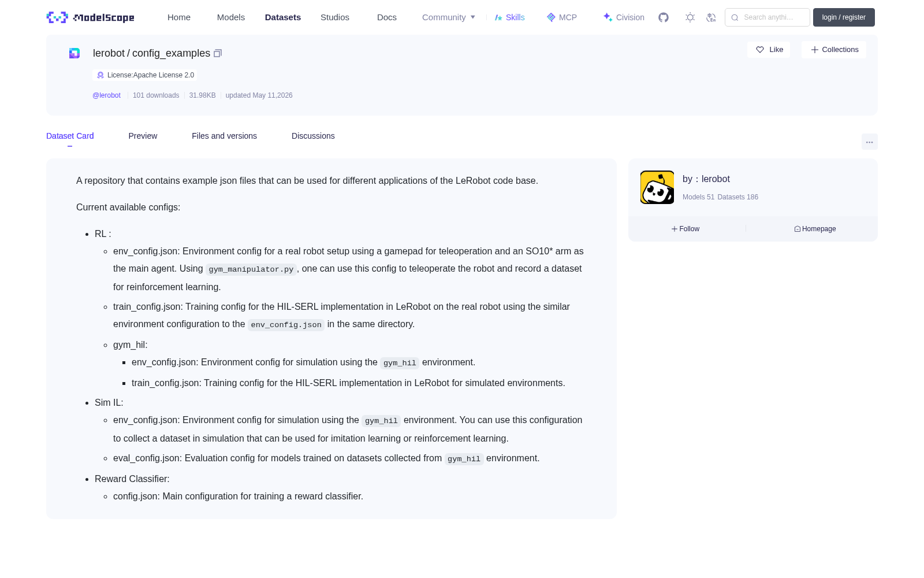Viewport: 924px width, 578px height.
Task: Click the plus icon on Collections
Action: 815,50
